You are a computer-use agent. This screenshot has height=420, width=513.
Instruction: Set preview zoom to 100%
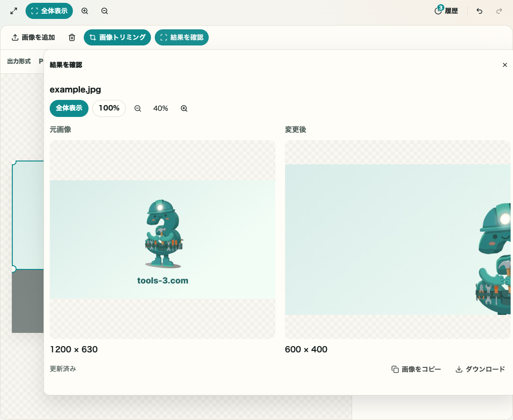[x=109, y=108]
